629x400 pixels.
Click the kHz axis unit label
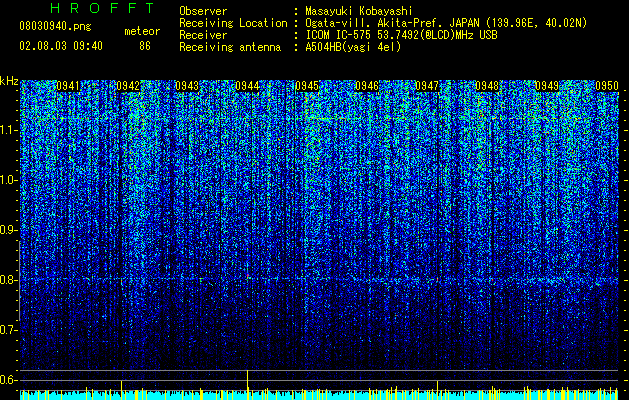tap(9, 81)
